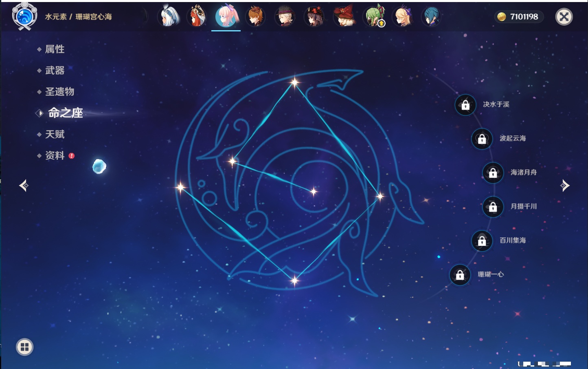The width and height of the screenshot is (588, 369).
Task: Select the red-haired character with horned veil headdress
Action: point(197,16)
